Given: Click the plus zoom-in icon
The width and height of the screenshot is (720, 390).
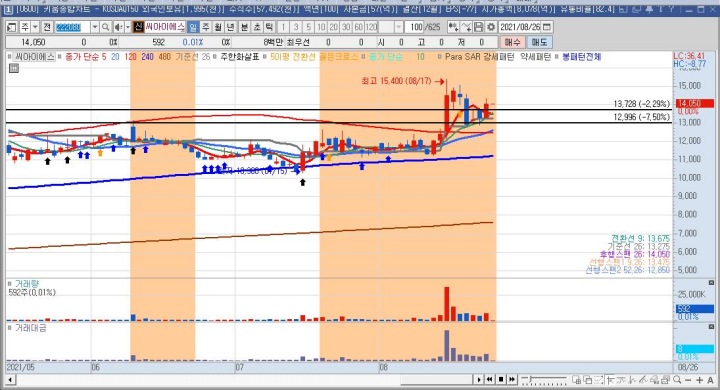Looking at the screenshot, I should pyautogui.click(x=699, y=380).
